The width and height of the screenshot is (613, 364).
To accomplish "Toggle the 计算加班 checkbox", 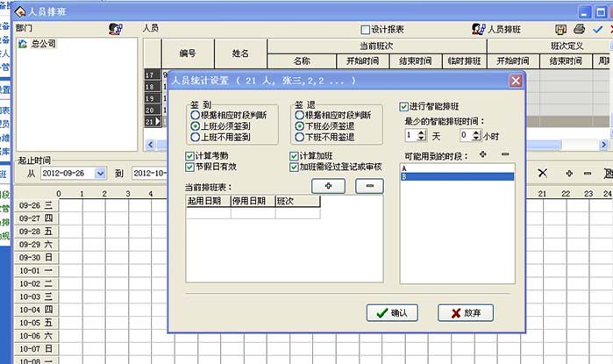I will 294,156.
